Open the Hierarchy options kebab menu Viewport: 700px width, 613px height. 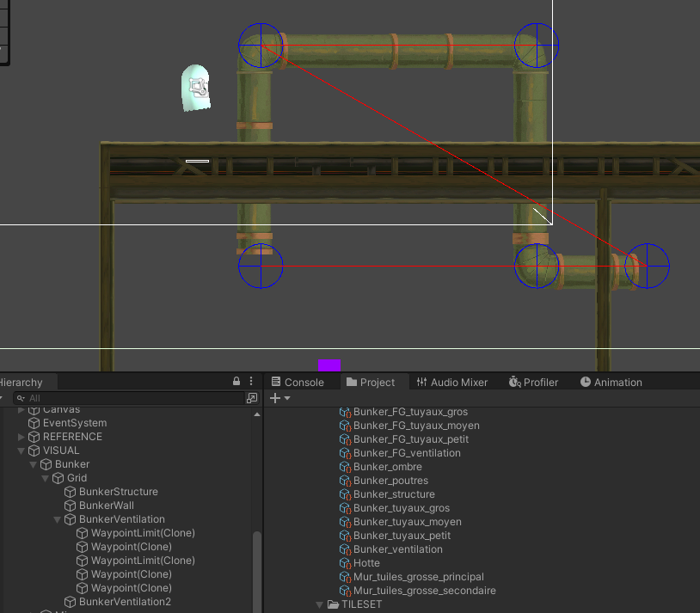(250, 381)
